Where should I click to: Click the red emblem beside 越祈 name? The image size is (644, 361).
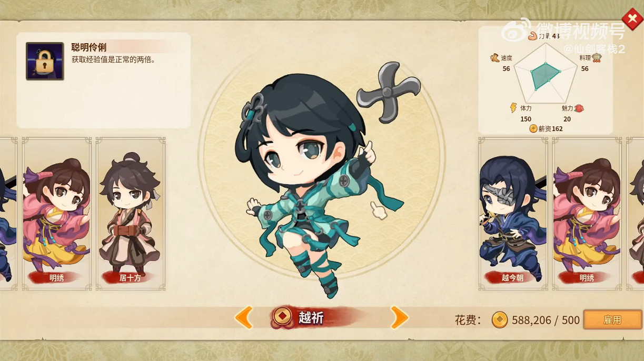(283, 317)
